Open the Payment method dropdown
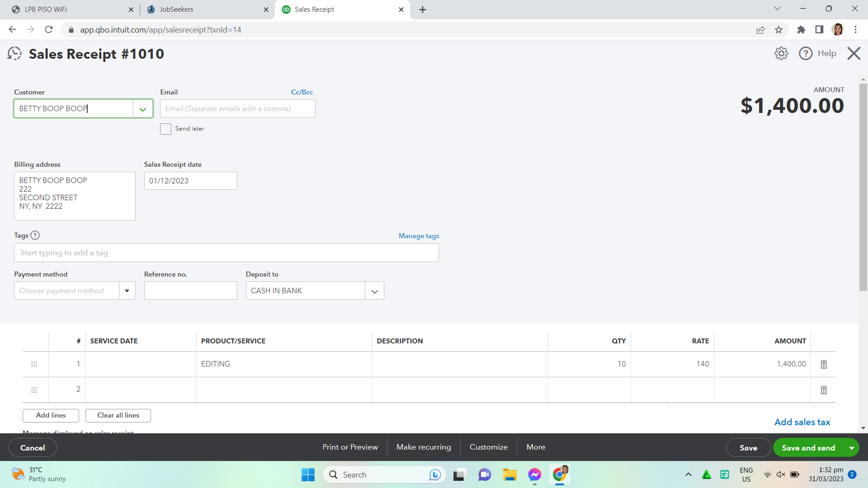The height and width of the screenshot is (488, 868). [127, 291]
